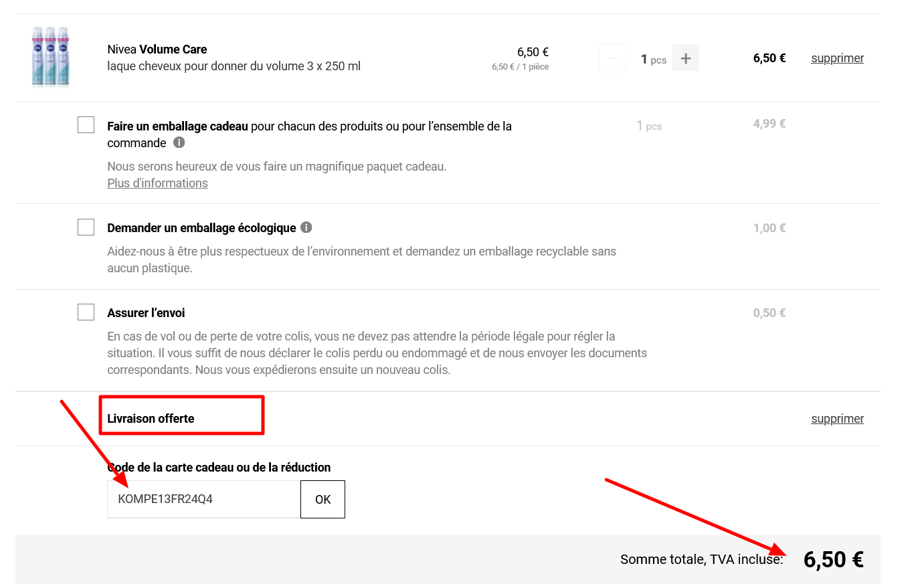Click the 'Demander un emballage écologique' label
This screenshot has width=922, height=588.
point(201,228)
